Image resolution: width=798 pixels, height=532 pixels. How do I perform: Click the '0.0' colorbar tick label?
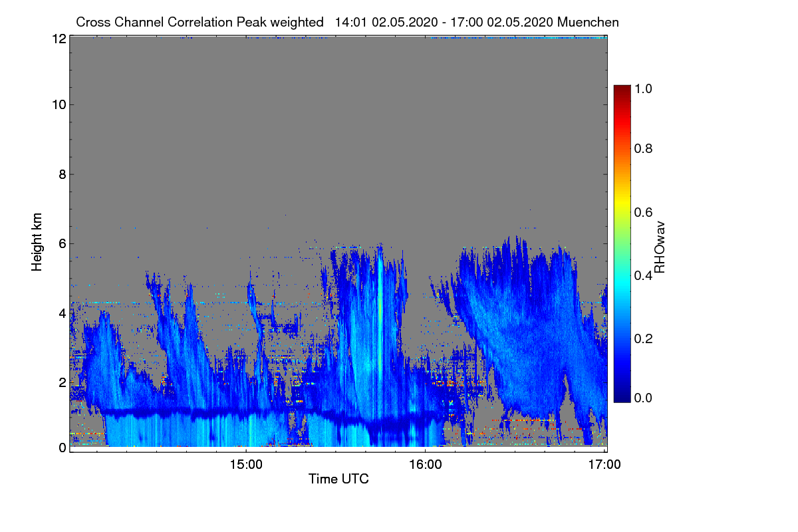tap(644, 398)
